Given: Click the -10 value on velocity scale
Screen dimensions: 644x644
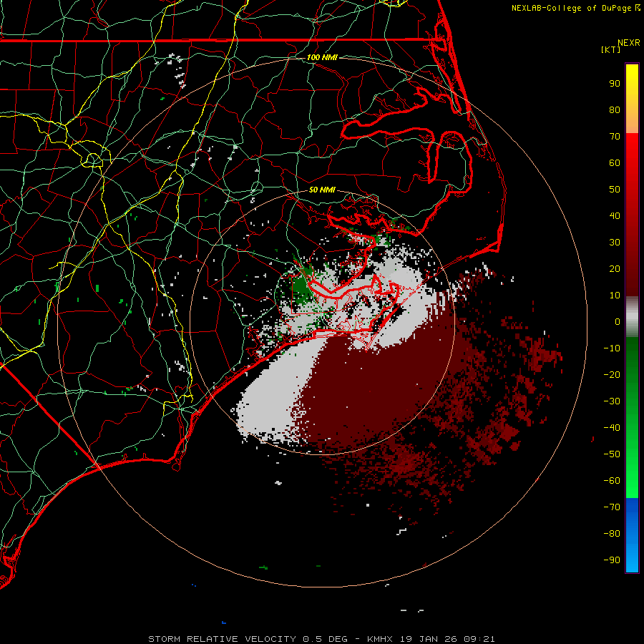Looking at the screenshot, I should click(x=612, y=348).
